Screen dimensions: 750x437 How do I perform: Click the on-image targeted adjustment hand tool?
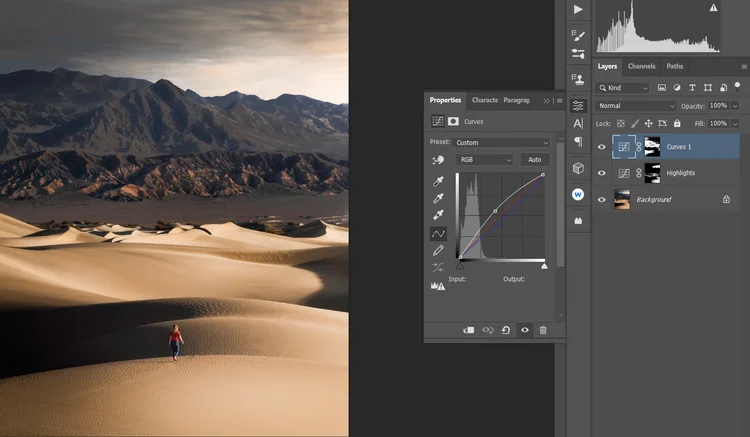click(x=438, y=160)
